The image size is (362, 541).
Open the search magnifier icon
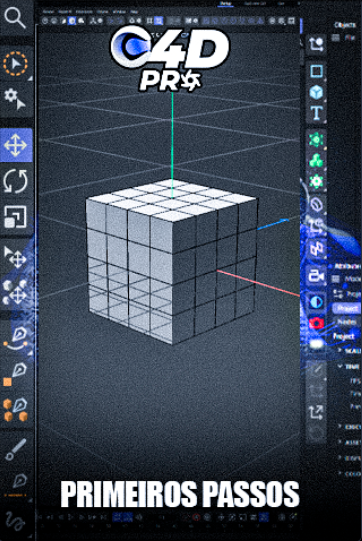point(15,17)
